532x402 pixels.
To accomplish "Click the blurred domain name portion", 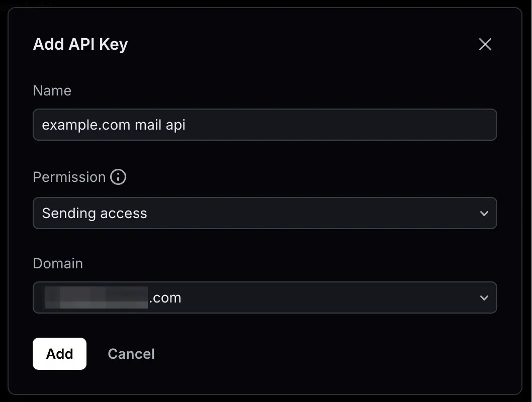I will pos(97,297).
